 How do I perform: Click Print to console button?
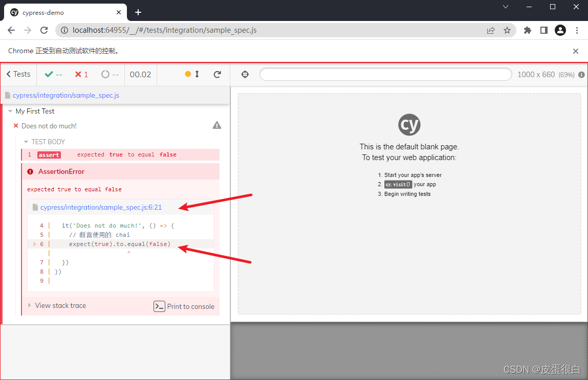coord(184,306)
